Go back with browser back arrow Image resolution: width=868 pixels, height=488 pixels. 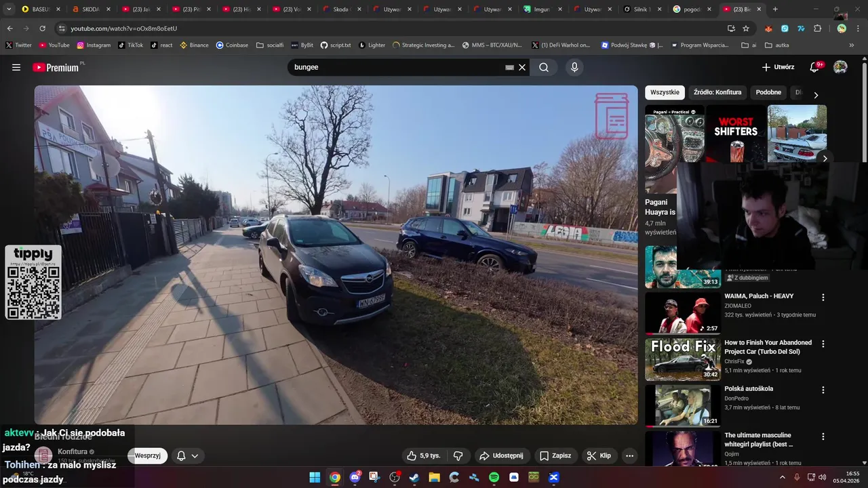coord(9,28)
